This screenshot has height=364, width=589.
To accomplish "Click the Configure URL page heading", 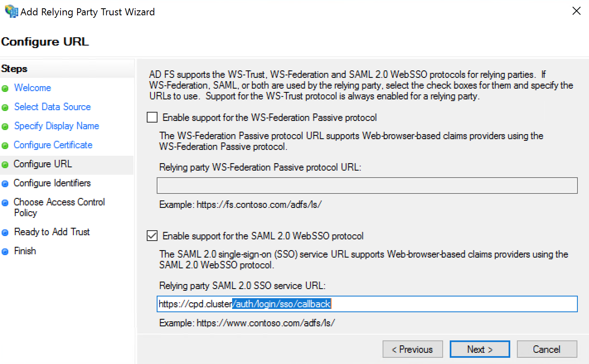I will (45, 42).
